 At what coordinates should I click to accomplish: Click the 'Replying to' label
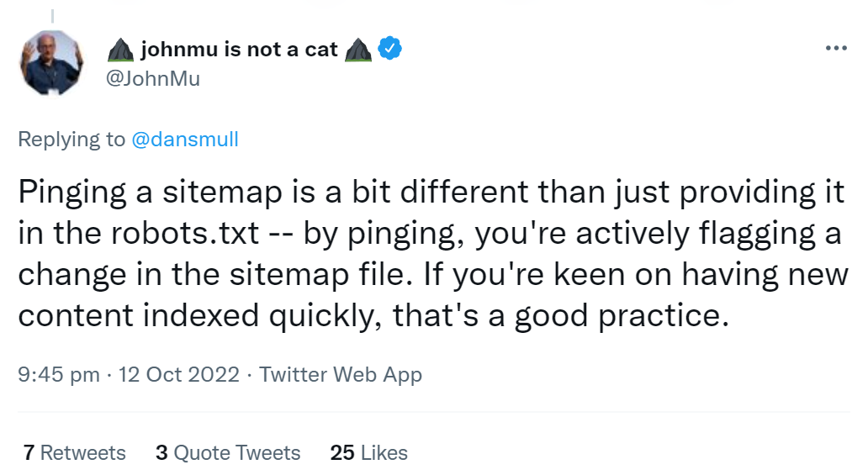[x=71, y=140]
